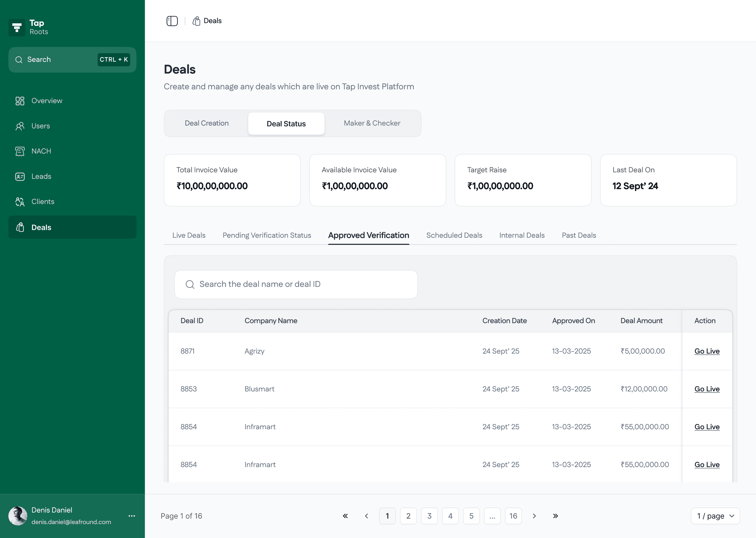The image size is (756, 538).
Task: Select the Maker & Checker tab
Action: (x=372, y=123)
